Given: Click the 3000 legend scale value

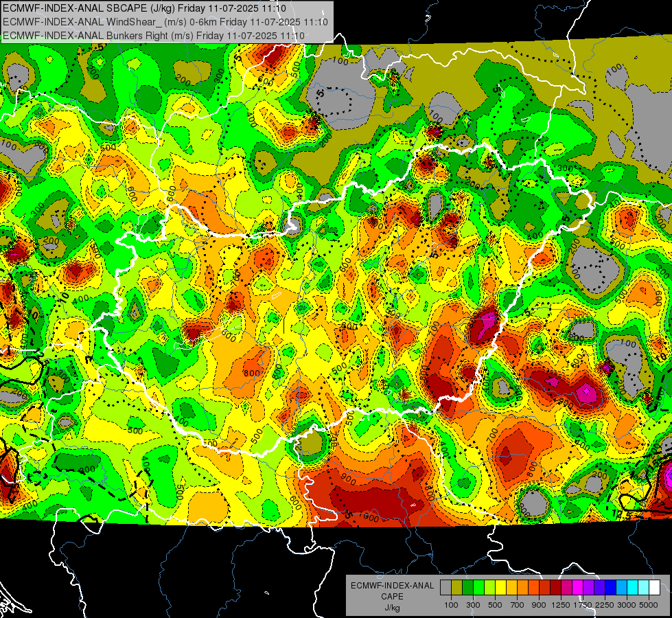Looking at the screenshot, I should click(x=627, y=605).
